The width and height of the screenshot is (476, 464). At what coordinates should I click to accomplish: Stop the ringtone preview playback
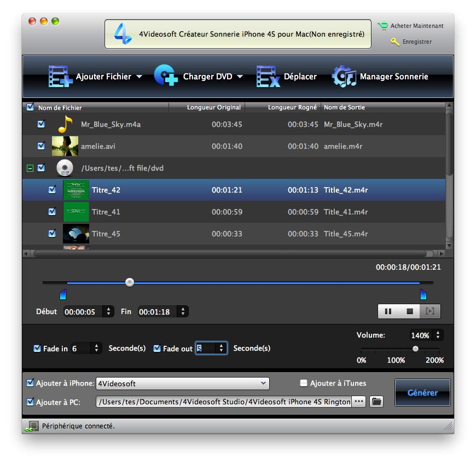tap(409, 311)
